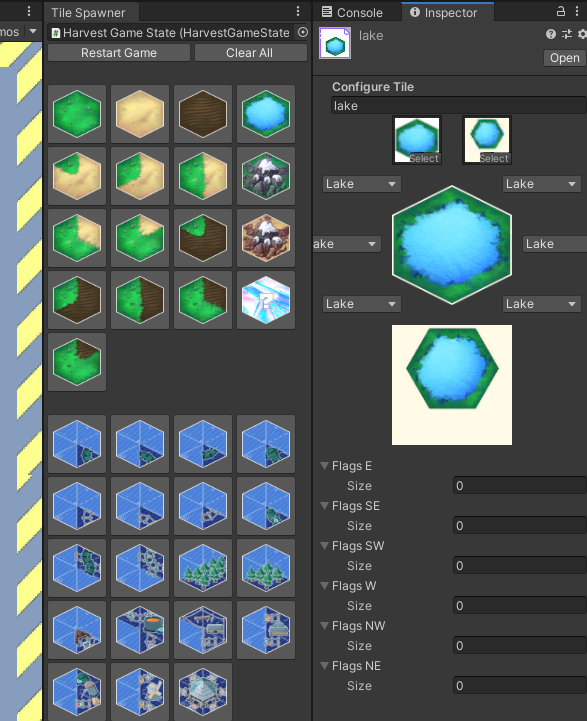This screenshot has height=721, width=587.
Task: Open the Tile Spawner tab
Action: click(88, 12)
